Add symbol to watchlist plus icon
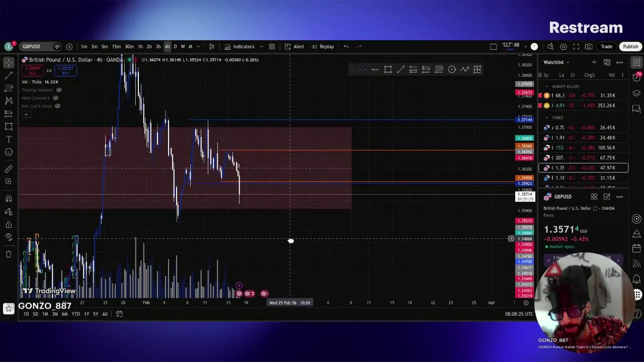Screen dimensions: 644x362 coord(594,62)
